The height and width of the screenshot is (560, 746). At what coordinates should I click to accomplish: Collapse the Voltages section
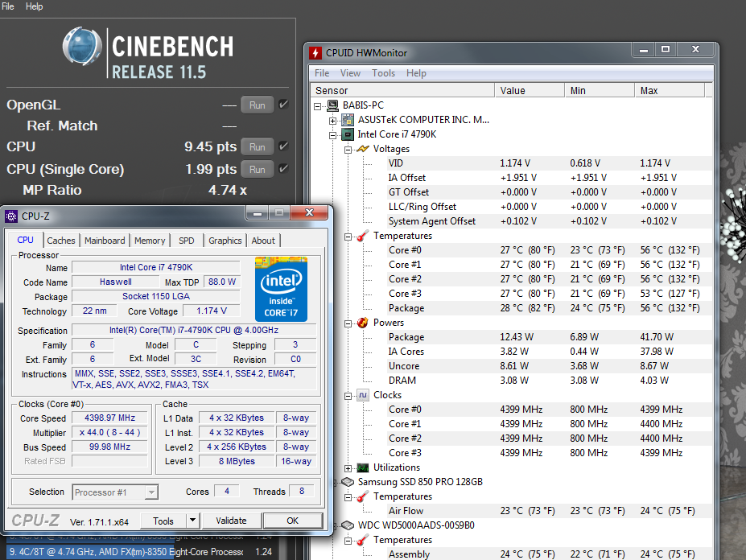coord(348,150)
